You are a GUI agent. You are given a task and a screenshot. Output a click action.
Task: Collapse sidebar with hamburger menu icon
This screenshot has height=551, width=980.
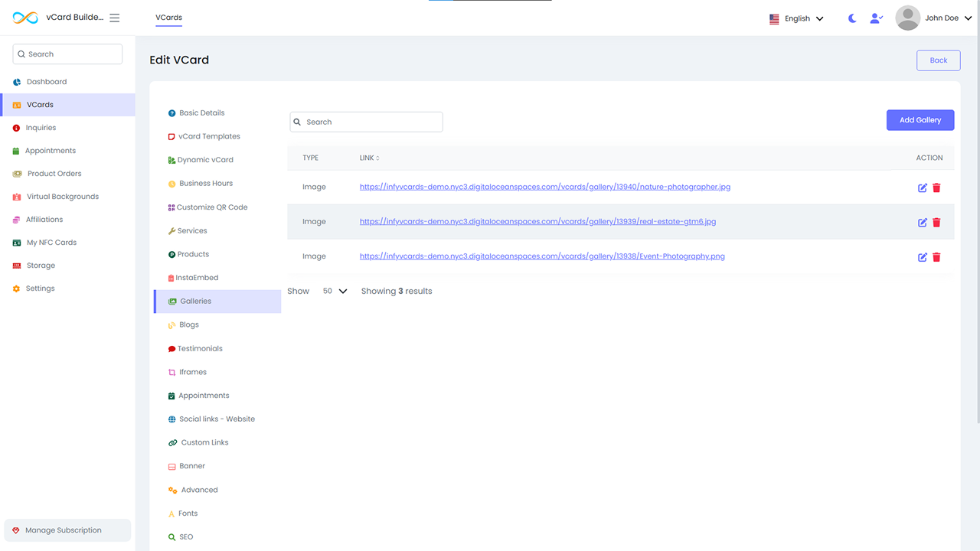pos(115,18)
